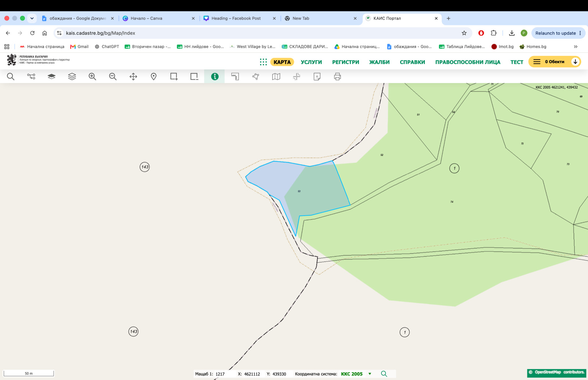Screen dimensions: 588x380
Task: Click the scale value 1217
Action: tap(220, 374)
